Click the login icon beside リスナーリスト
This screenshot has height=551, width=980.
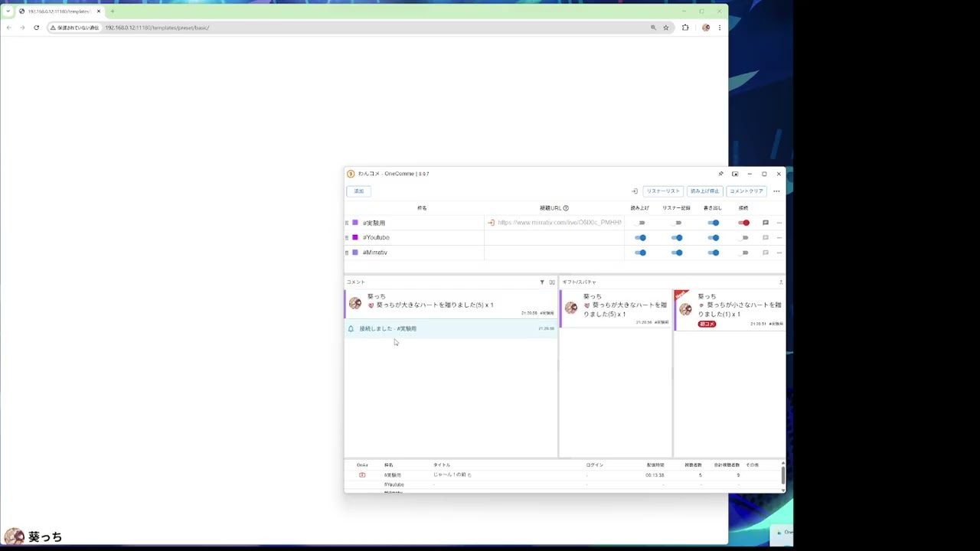(635, 191)
